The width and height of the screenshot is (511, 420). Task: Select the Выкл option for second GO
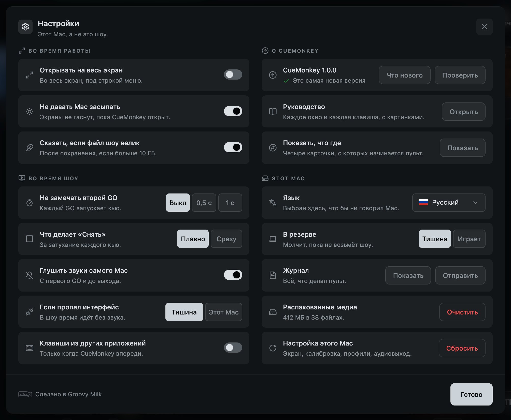pyautogui.click(x=178, y=203)
